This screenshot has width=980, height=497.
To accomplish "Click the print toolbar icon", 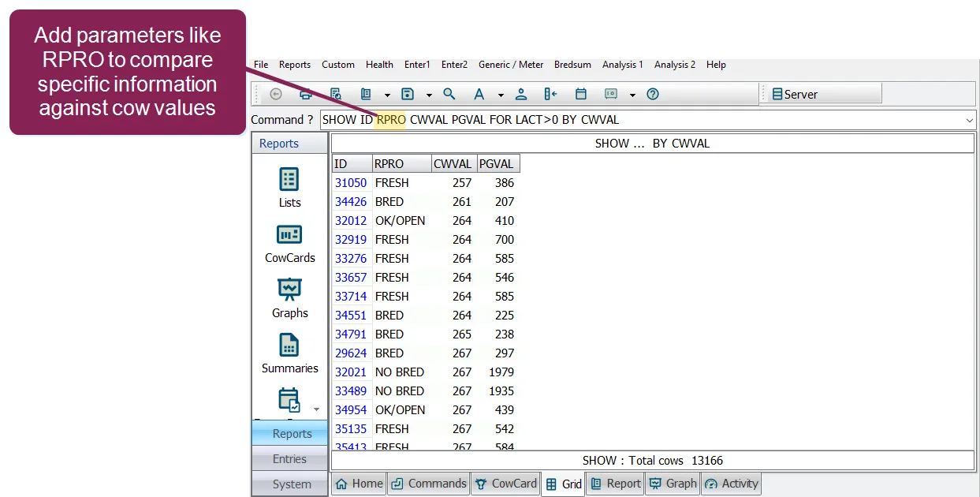I will tap(306, 94).
